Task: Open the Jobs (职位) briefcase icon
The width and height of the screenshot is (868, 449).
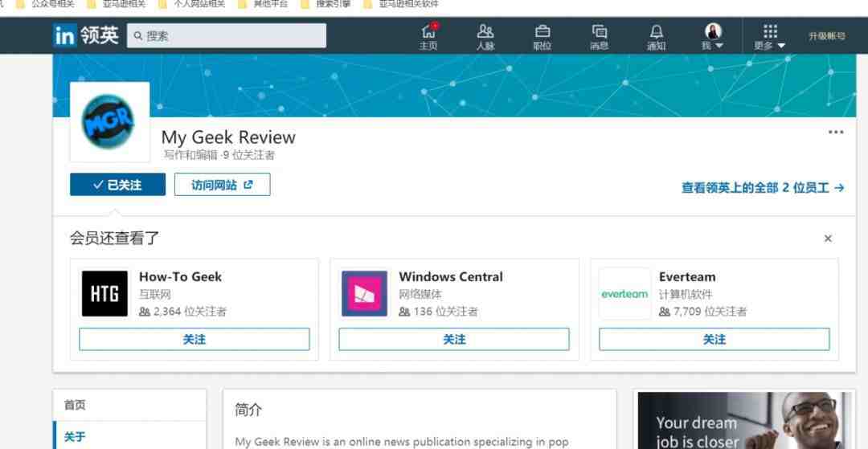Action: (542, 37)
